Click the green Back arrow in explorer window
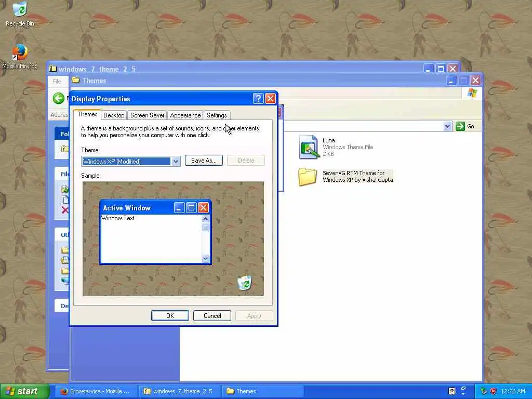Screen dimensions: 532x399 pos(58,98)
